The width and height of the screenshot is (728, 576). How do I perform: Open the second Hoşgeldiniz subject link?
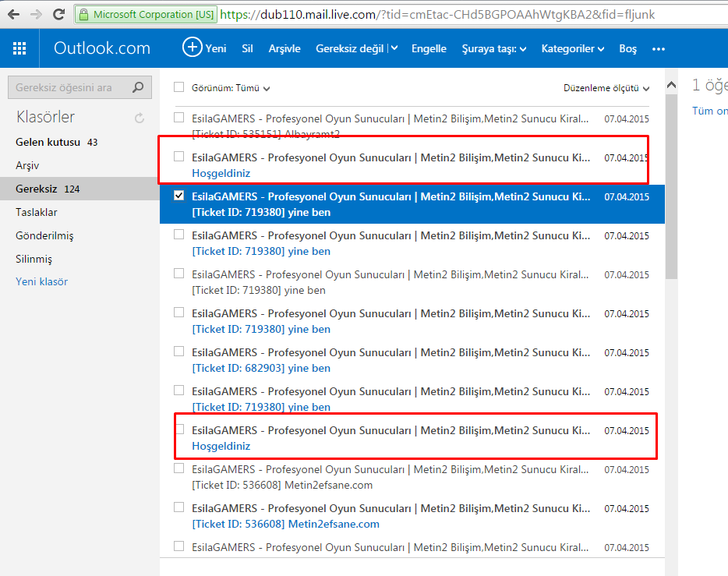[x=221, y=446]
